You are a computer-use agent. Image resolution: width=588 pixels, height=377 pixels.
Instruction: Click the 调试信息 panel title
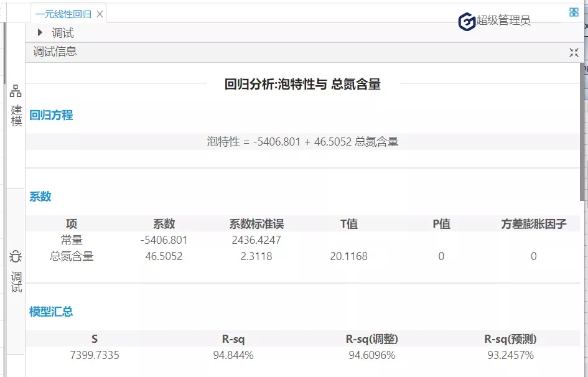click(x=55, y=52)
